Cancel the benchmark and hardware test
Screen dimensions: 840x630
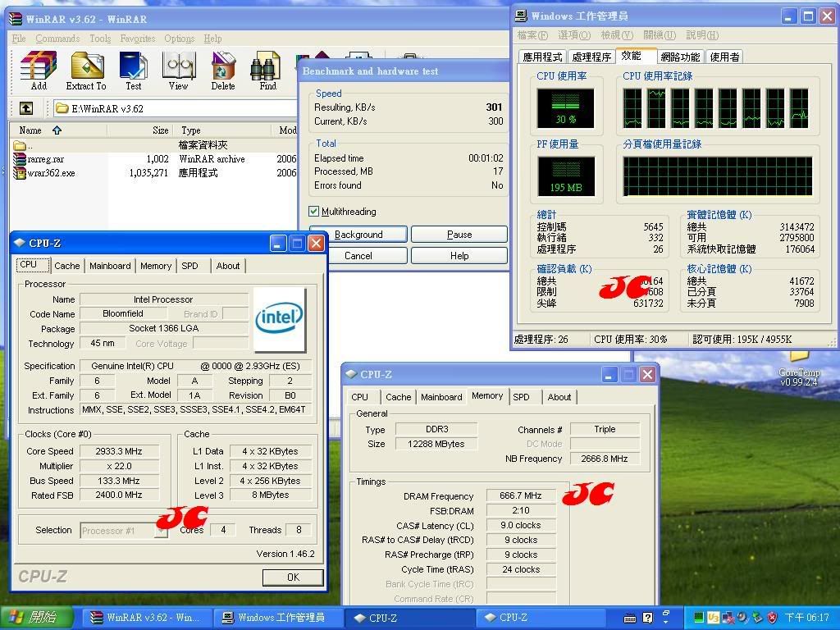(358, 256)
